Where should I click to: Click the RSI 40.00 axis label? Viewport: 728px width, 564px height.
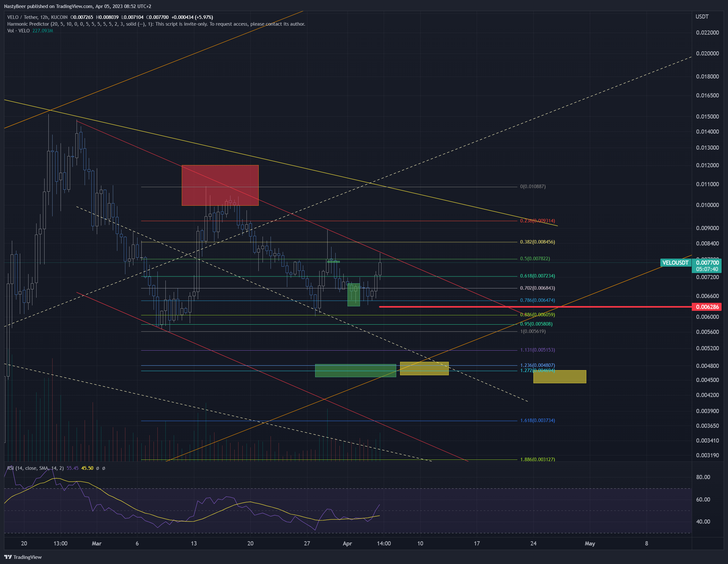pyautogui.click(x=703, y=522)
